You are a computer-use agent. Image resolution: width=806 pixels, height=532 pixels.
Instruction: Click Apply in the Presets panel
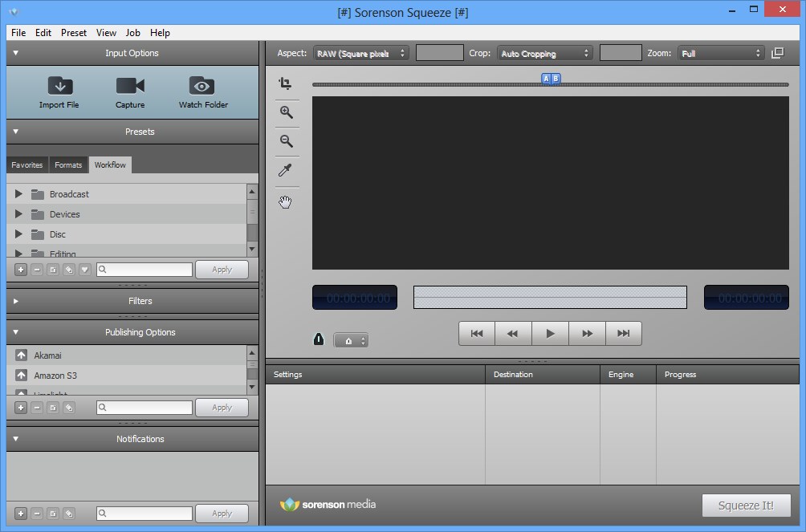222,270
